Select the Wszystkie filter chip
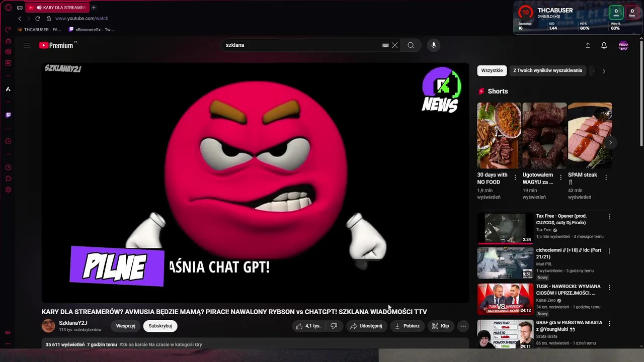The image size is (644, 362). pos(492,70)
